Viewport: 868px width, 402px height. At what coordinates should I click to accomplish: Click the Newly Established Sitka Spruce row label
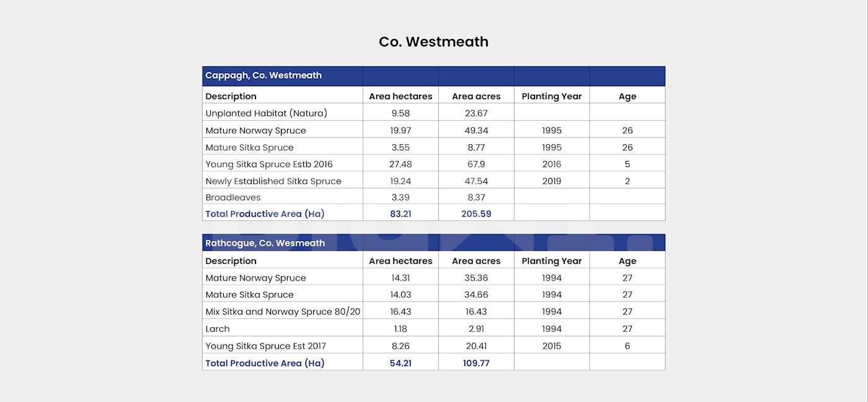273,181
